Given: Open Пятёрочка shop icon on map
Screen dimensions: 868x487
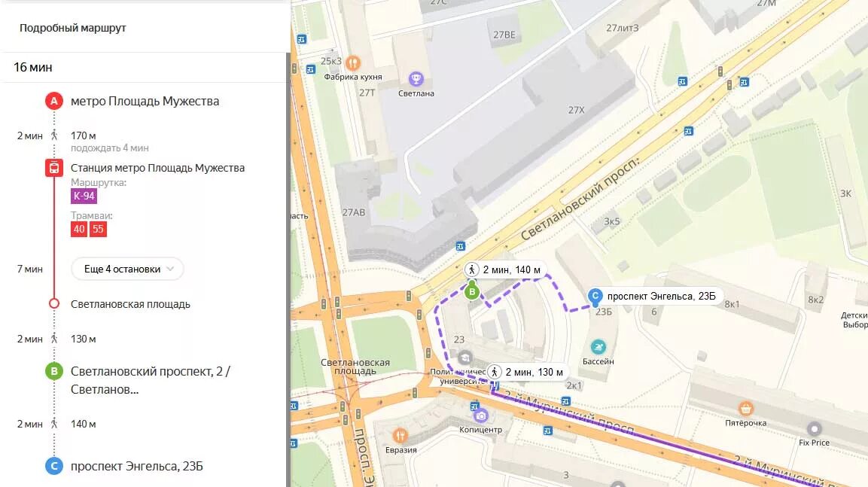Looking at the screenshot, I should tap(745, 409).
